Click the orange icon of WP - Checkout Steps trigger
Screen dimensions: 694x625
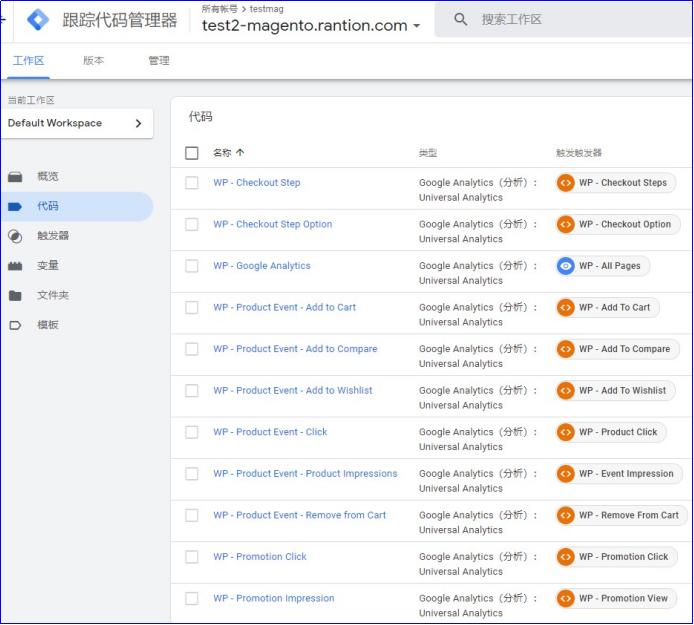565,183
